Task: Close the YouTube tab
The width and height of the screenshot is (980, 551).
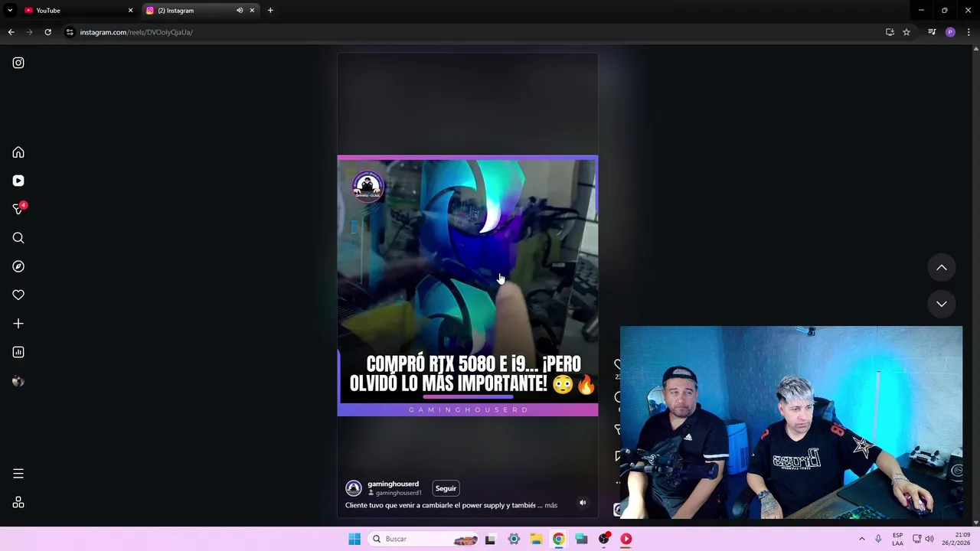Action: (130, 11)
